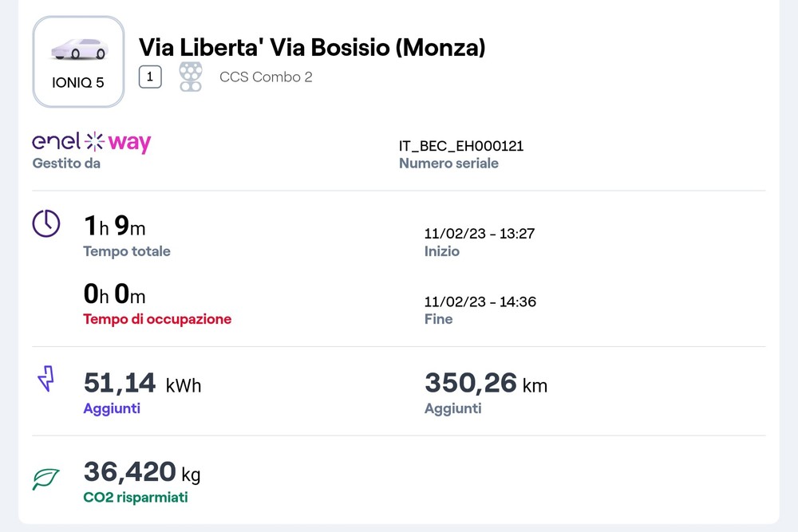The image size is (798, 532).
Task: Click the lightning bolt energy icon
Action: pyautogui.click(x=45, y=379)
